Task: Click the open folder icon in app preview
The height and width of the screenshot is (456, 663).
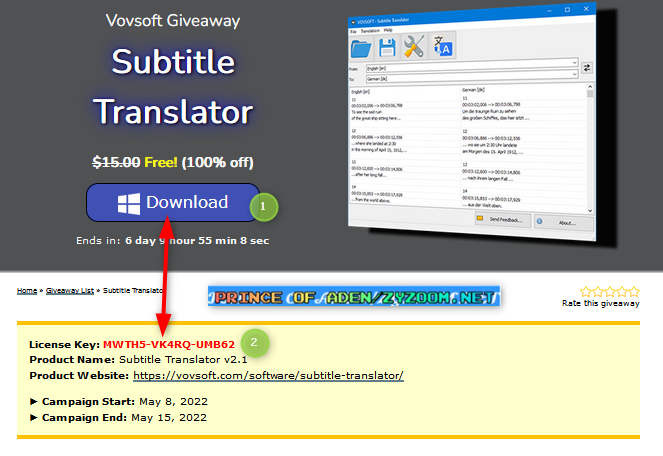Action: point(361,48)
